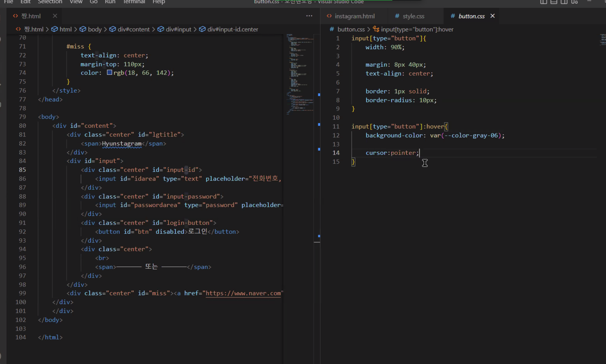Open More Actions ellipsis for left editor
Viewport: 606px width, 364px height.
tap(309, 16)
